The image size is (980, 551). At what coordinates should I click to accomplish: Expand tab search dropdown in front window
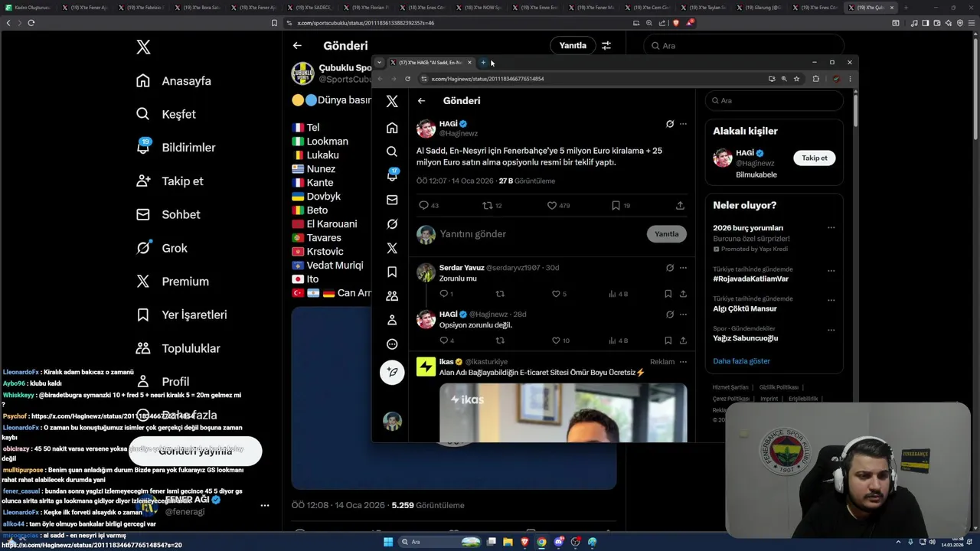point(379,63)
